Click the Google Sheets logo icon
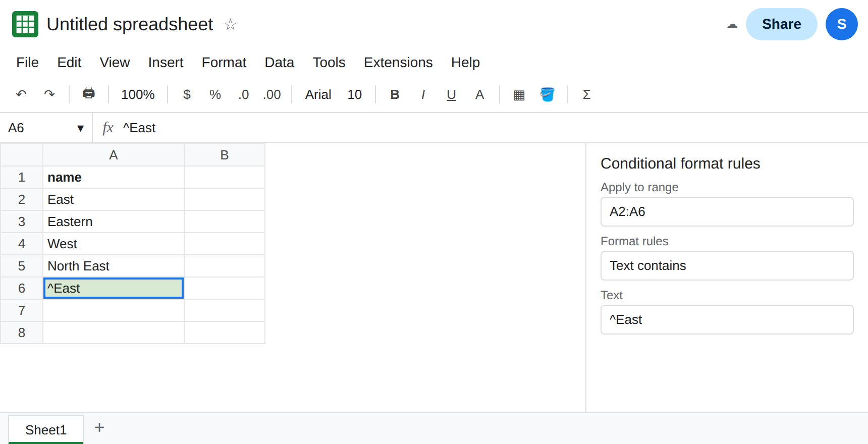Image resolution: width=868 pixels, height=444 pixels. pyautogui.click(x=25, y=24)
